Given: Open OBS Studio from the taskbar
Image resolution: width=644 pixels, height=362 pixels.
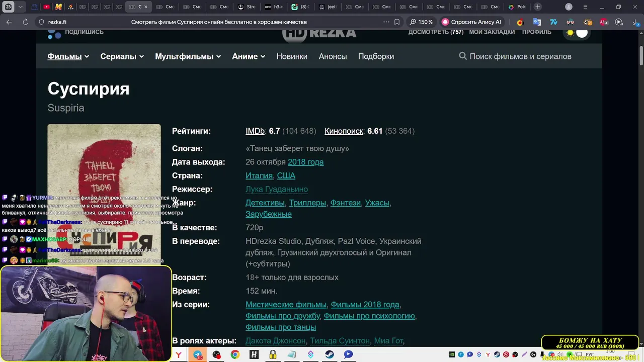Looking at the screenshot, I should point(216,354).
